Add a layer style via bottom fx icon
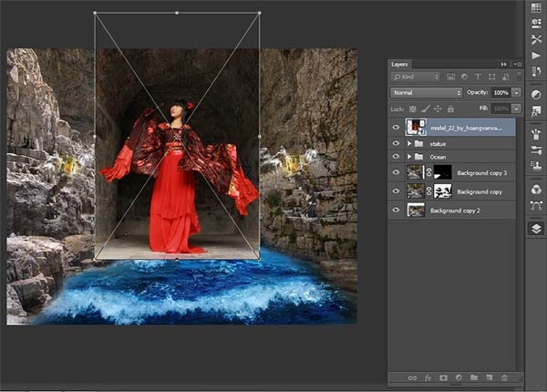547x392 pixels. point(428,377)
